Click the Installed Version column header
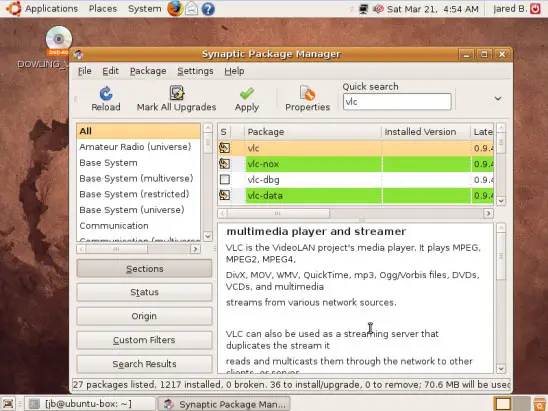The height and width of the screenshot is (411, 548). (x=426, y=132)
